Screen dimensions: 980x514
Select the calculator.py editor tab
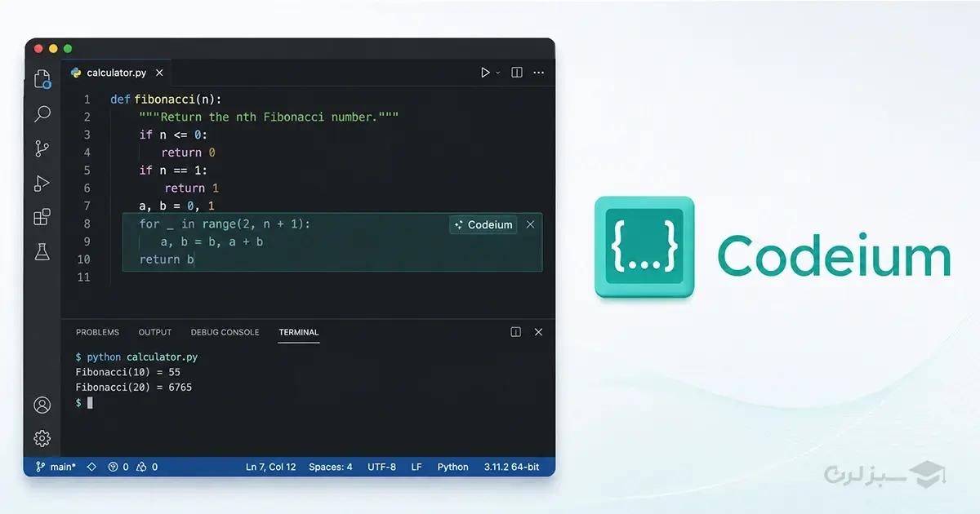[118, 73]
